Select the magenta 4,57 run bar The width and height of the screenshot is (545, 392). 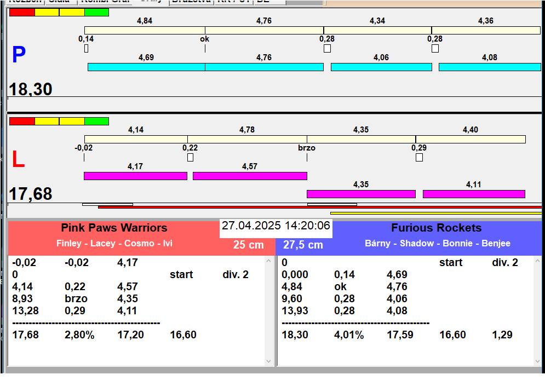[x=250, y=176]
